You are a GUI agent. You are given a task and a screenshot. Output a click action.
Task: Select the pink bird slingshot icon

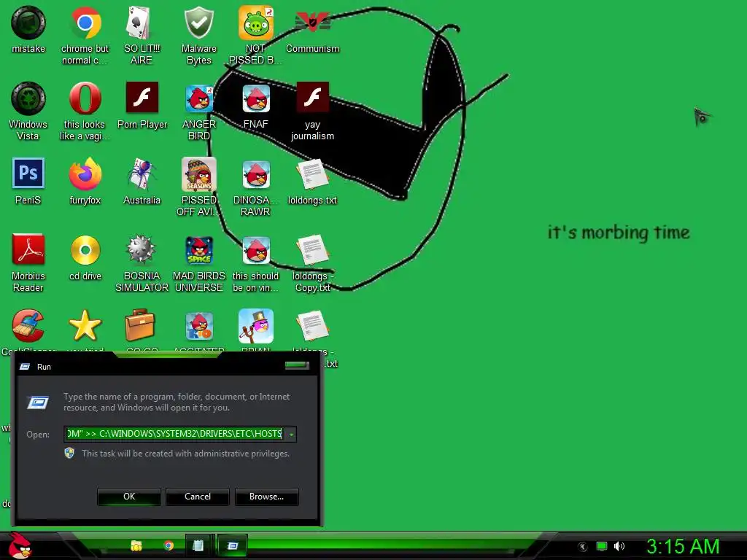pos(256,326)
